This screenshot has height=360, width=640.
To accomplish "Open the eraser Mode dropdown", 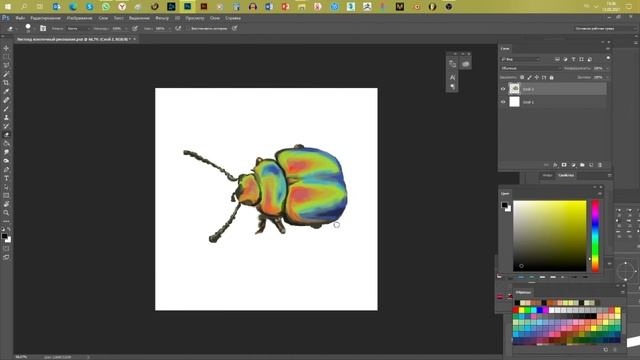I will coord(78,29).
